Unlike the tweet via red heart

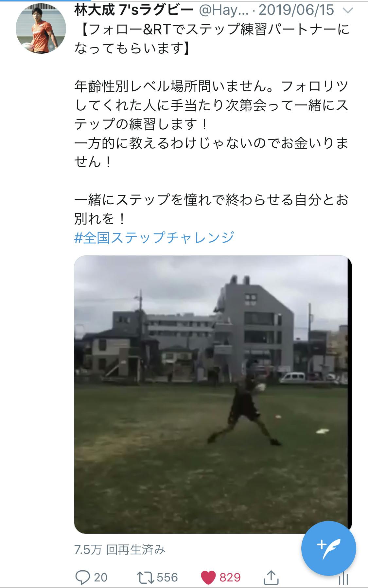(x=208, y=578)
